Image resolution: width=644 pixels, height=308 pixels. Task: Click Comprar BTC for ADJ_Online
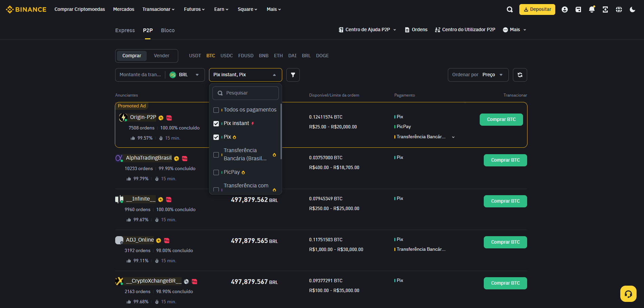(505, 242)
